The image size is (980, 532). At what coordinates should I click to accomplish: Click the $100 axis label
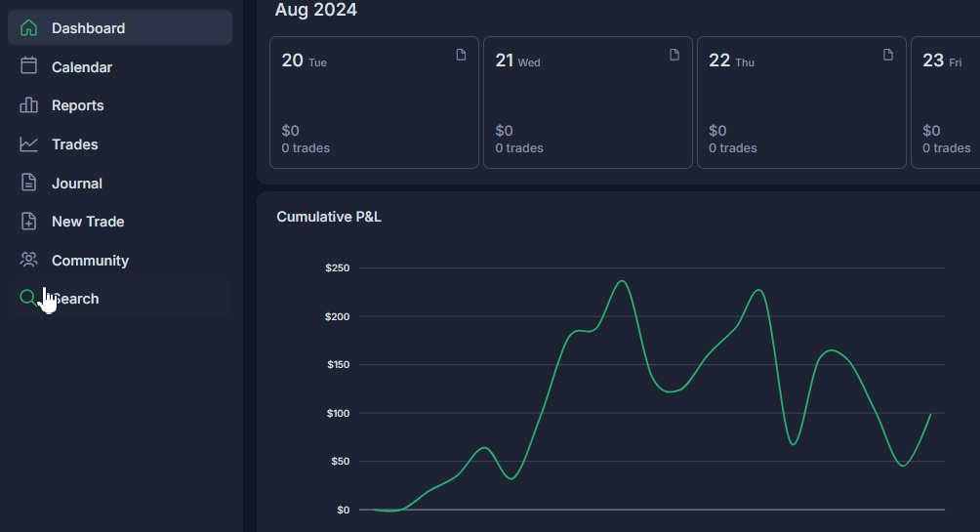tap(338, 413)
